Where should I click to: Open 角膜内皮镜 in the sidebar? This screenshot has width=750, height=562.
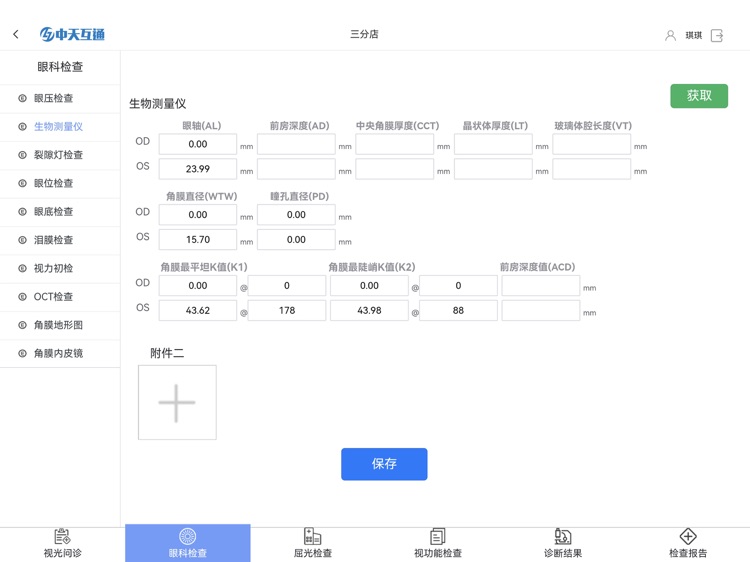coord(60,353)
